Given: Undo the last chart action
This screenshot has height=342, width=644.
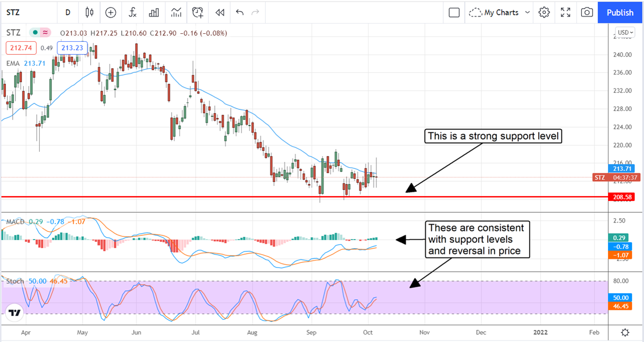Looking at the screenshot, I should [x=239, y=12].
